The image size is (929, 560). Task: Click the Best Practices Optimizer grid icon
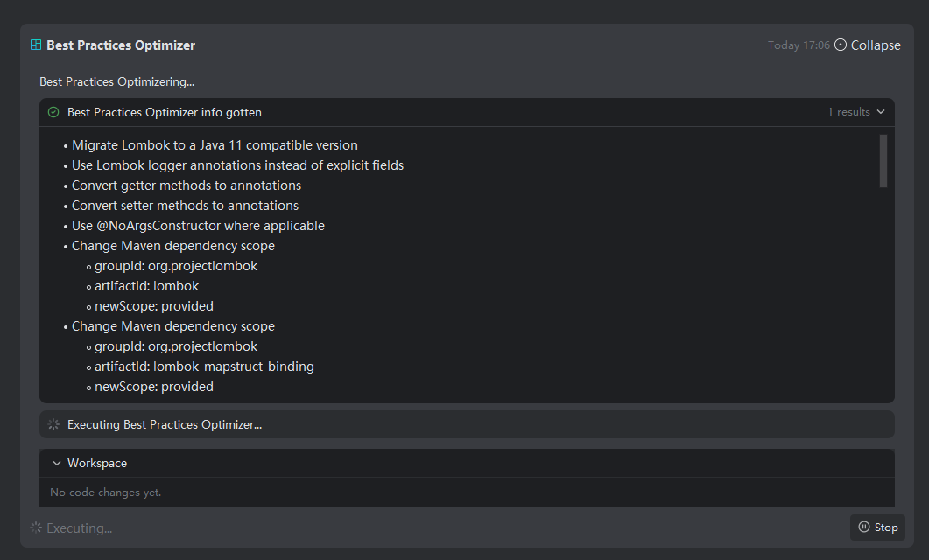[x=36, y=45]
